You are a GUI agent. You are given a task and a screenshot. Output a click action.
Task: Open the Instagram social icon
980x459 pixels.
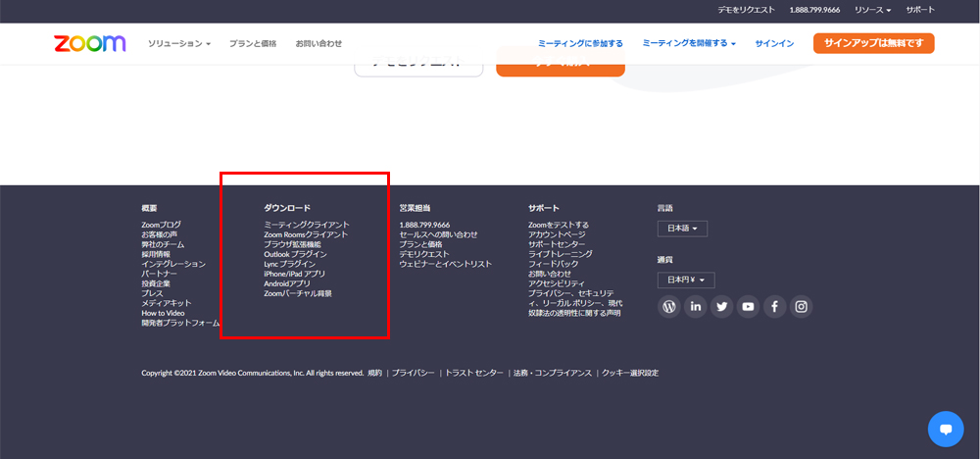[x=802, y=306]
